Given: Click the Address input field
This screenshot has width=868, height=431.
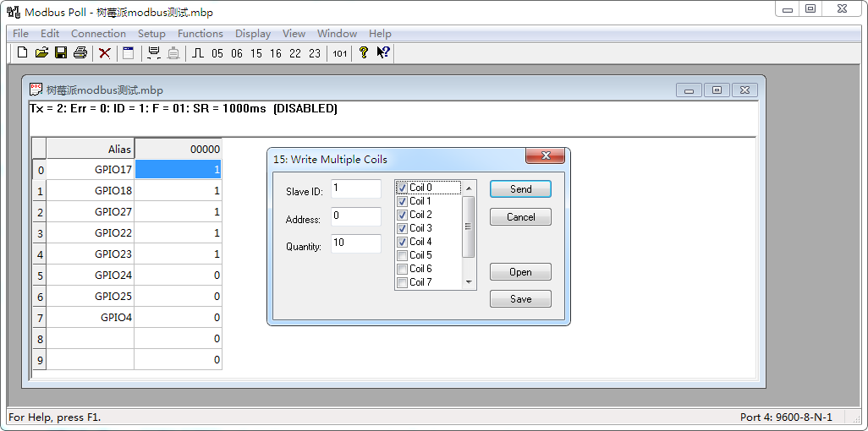Looking at the screenshot, I should pos(356,216).
